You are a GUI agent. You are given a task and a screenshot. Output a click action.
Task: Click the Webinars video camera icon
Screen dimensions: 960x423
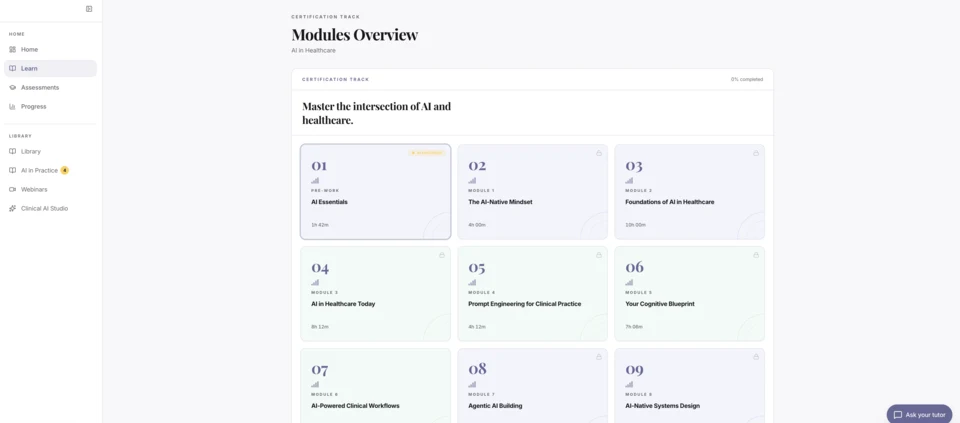point(13,189)
